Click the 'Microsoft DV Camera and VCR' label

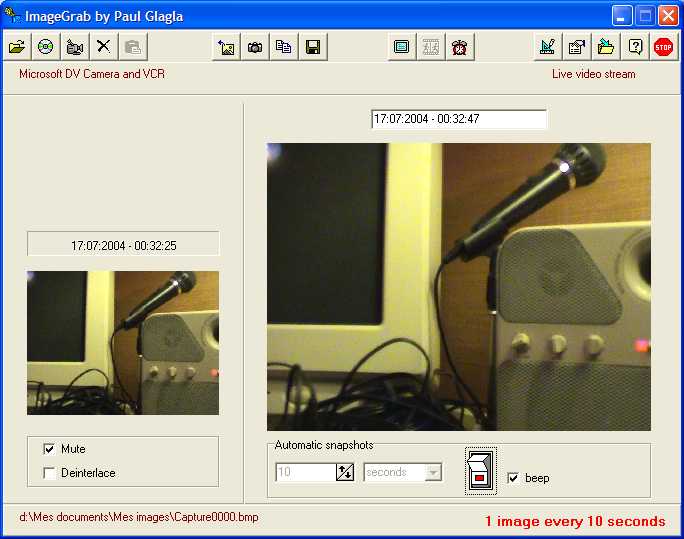92,74
